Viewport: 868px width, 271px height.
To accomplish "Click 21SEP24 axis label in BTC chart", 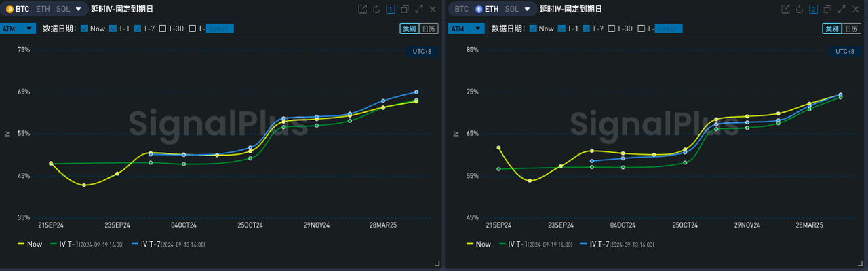I will tap(51, 225).
